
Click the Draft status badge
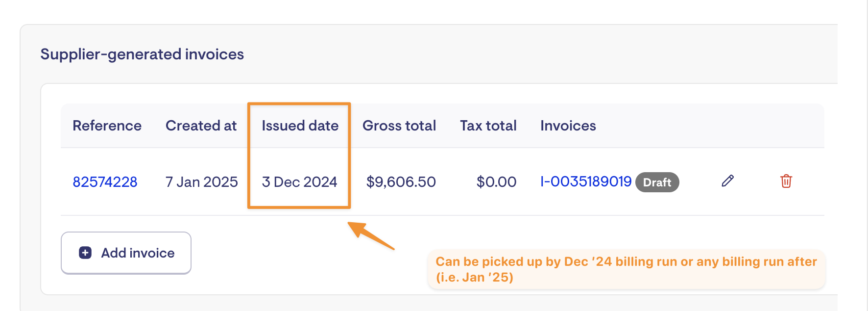coord(657,182)
